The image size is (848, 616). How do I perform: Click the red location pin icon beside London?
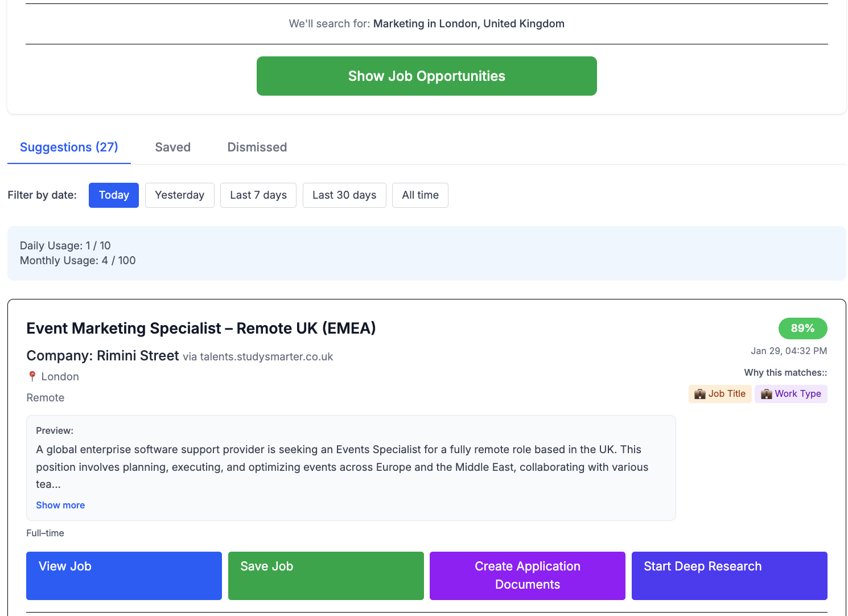tap(32, 376)
